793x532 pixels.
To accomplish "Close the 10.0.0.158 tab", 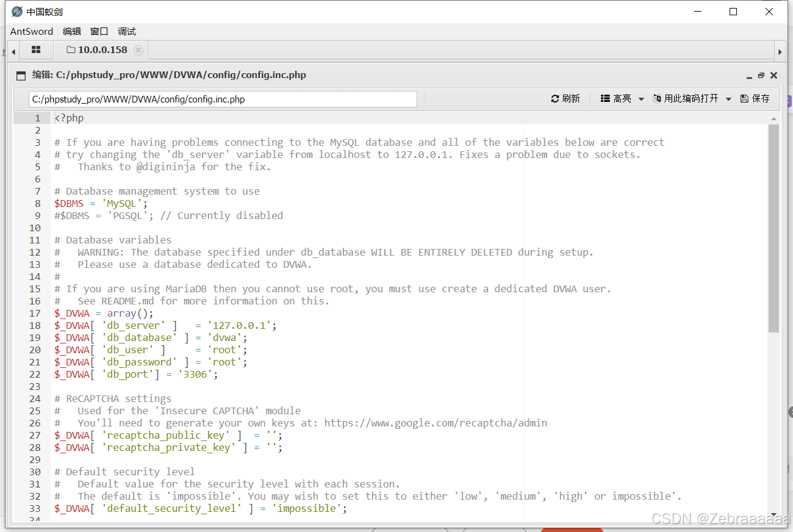I will [138, 50].
